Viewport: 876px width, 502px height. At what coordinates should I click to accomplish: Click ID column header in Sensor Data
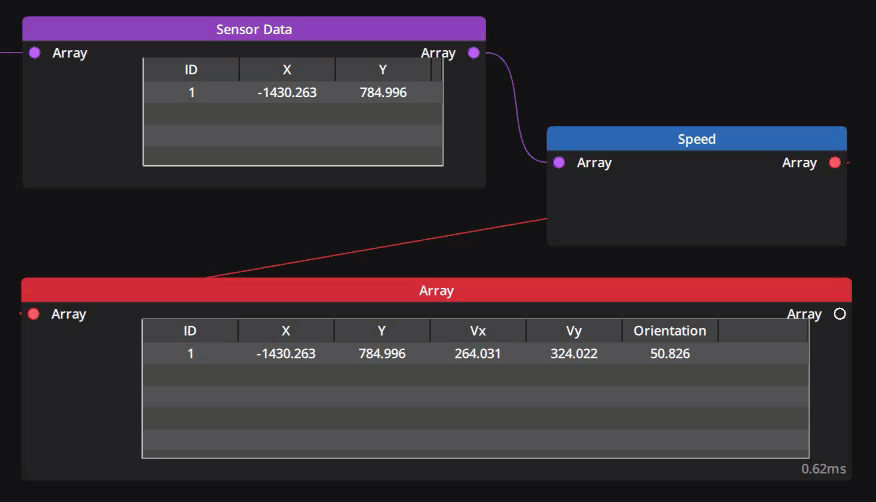pos(191,70)
